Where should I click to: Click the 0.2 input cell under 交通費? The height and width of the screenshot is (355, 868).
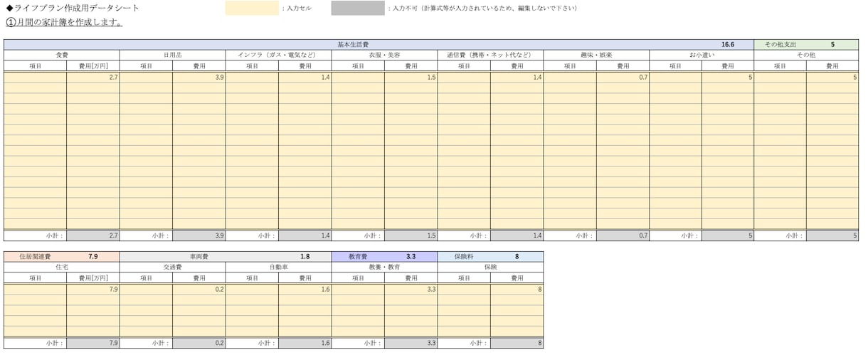pyautogui.click(x=199, y=290)
